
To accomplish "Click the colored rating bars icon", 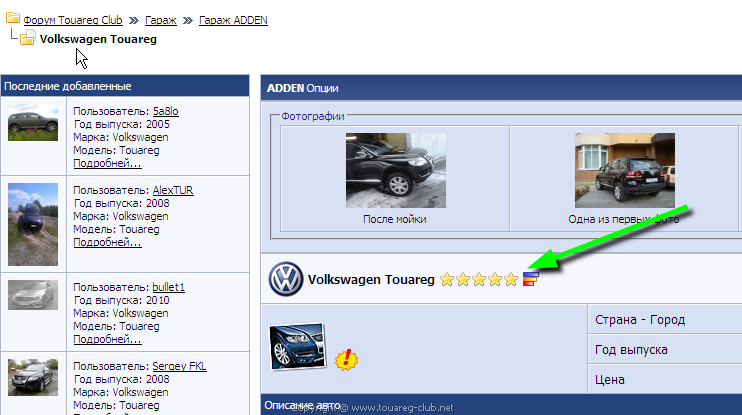I will (530, 279).
